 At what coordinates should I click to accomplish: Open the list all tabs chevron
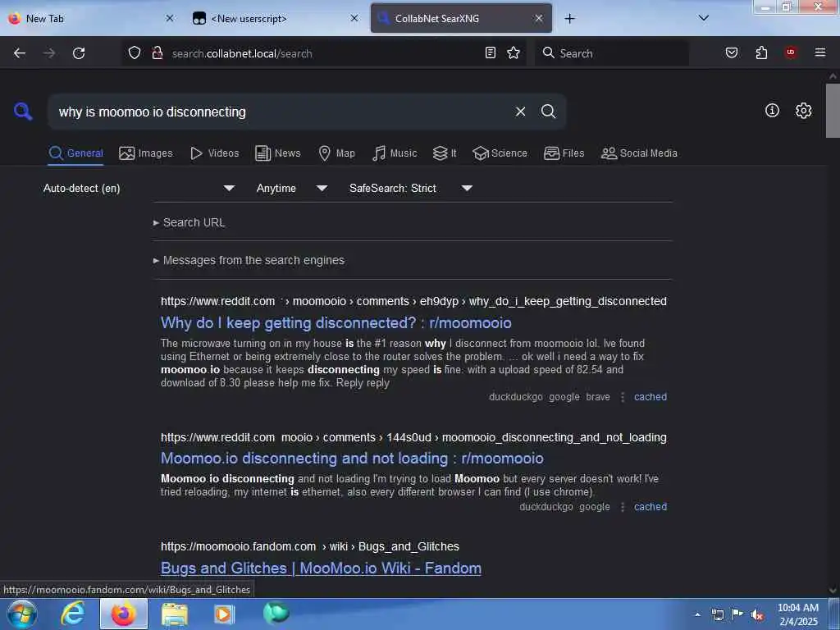(703, 18)
